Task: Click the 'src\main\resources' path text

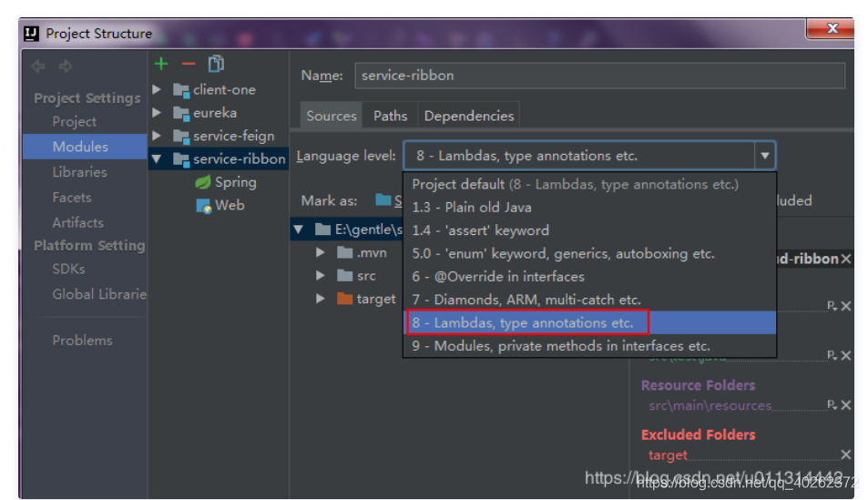Action: pos(710,406)
